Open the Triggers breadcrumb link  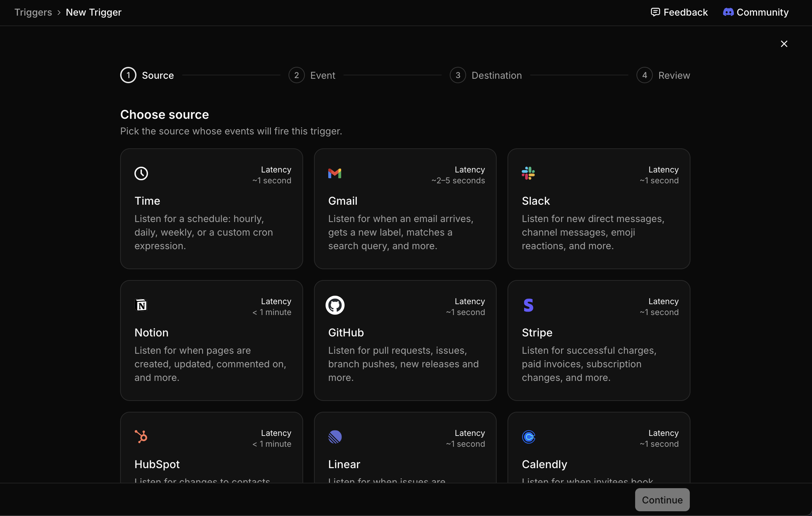[x=33, y=12]
